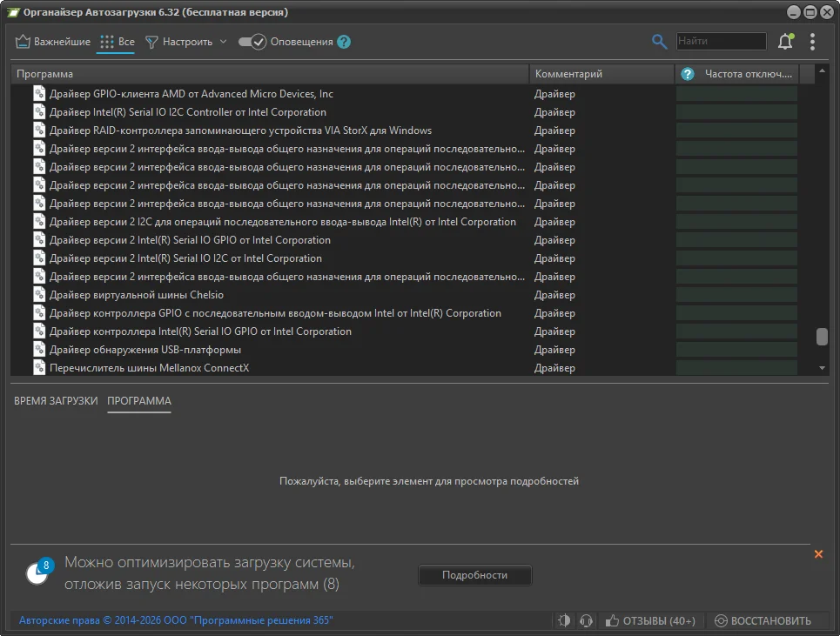Click the support headset icon
840x636 pixels.
586,620
